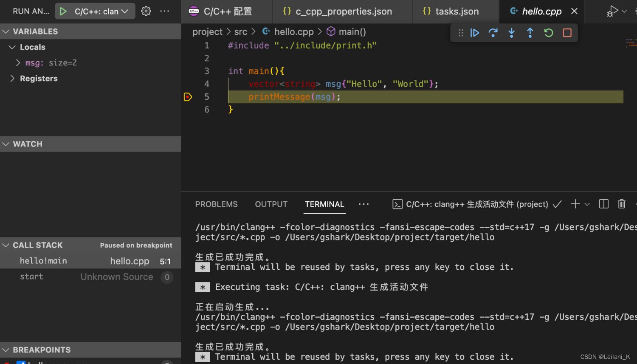637x364 pixels.
Task: Click line number 4 in gutter
Action: 207,84
